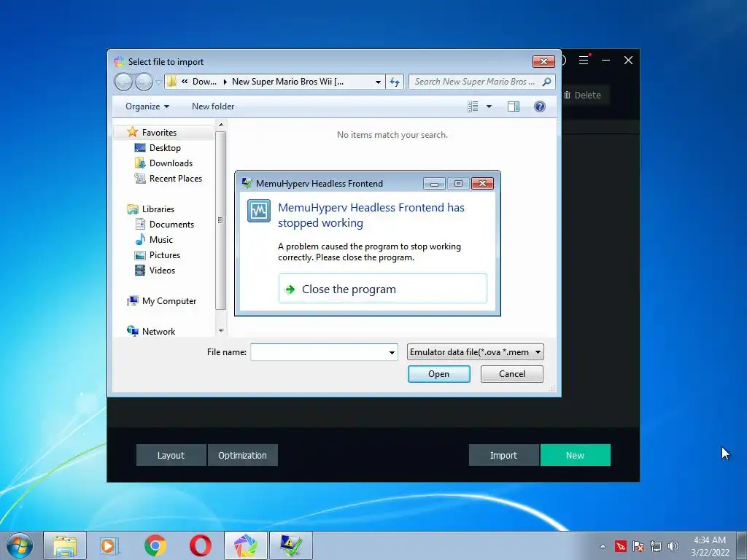Click the red antivirus tray icon

(x=620, y=546)
